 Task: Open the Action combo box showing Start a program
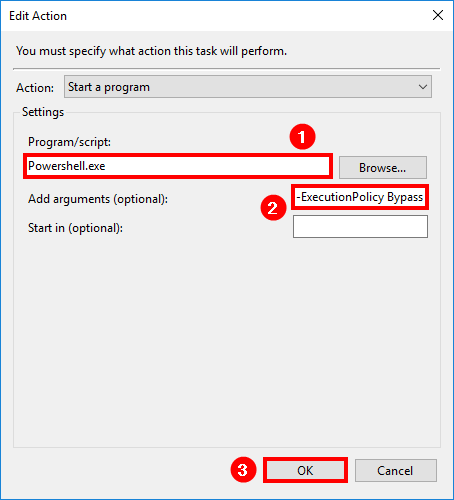[248, 87]
